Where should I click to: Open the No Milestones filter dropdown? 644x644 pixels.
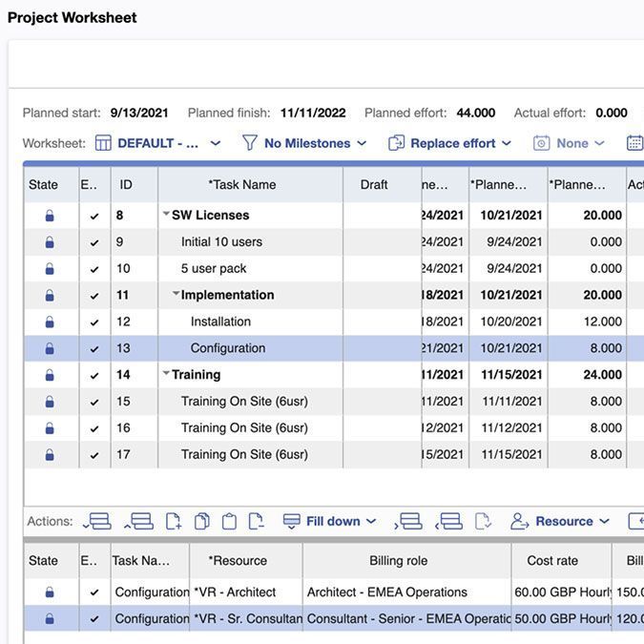coord(304,143)
